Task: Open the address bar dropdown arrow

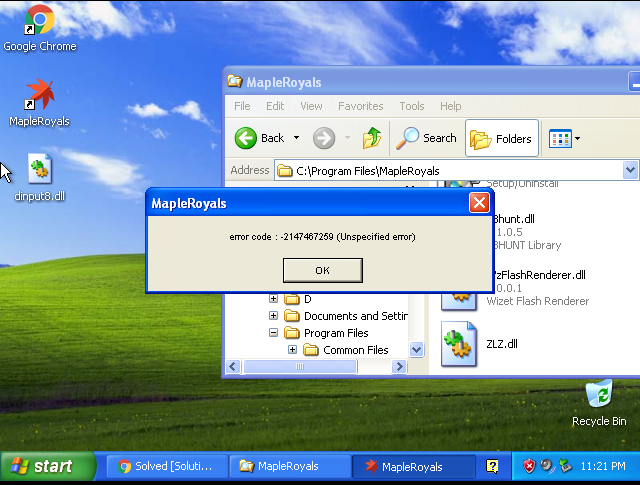Action: pyautogui.click(x=630, y=170)
